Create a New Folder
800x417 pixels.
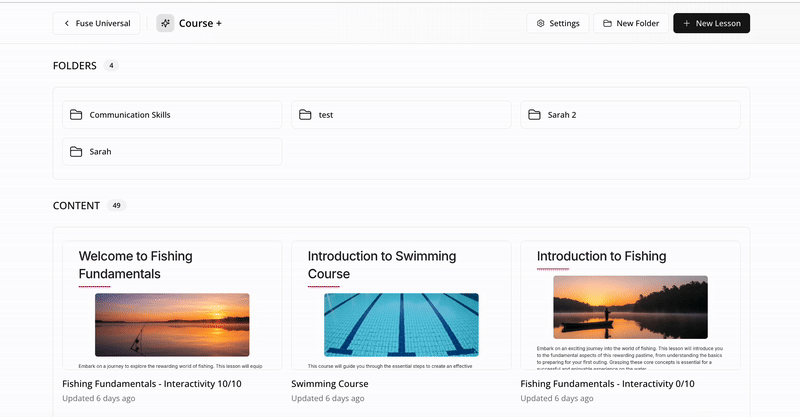point(631,23)
